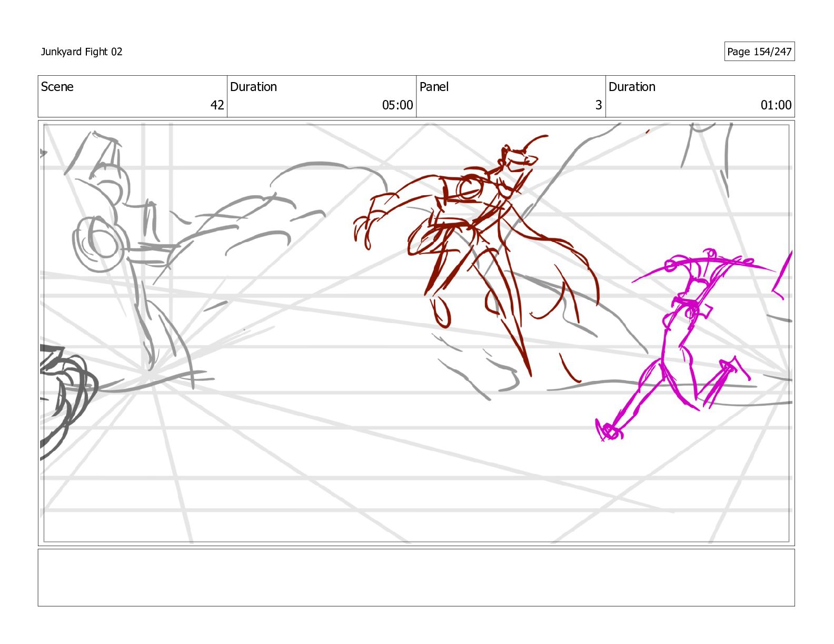Click the panel number '3'
The image size is (834, 644).
pyautogui.click(x=599, y=105)
